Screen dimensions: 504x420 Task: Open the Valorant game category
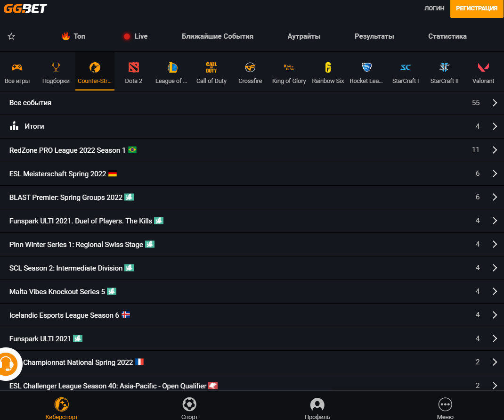coord(483,67)
